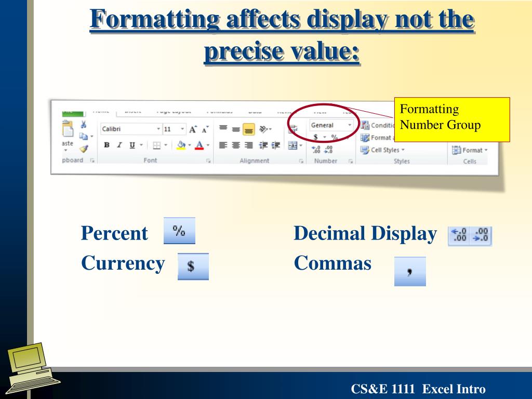Open the Clipboard group dialog launcher
The image size is (532, 399).
[92, 161]
